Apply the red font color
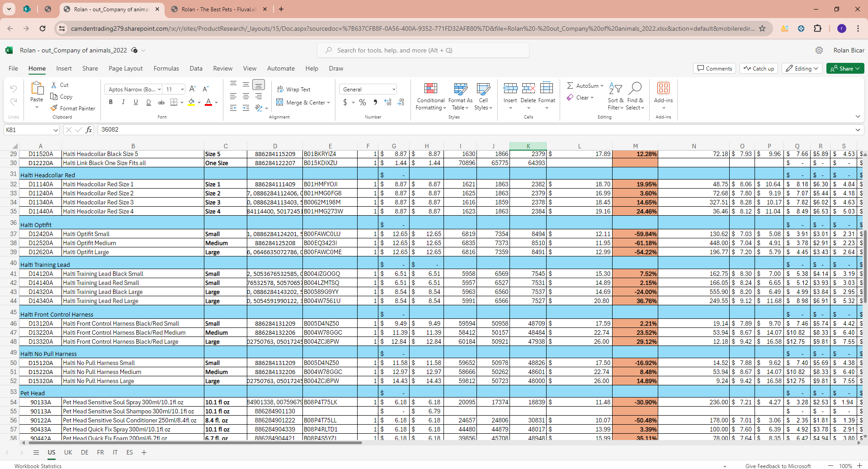The image size is (868, 469). tap(208, 103)
